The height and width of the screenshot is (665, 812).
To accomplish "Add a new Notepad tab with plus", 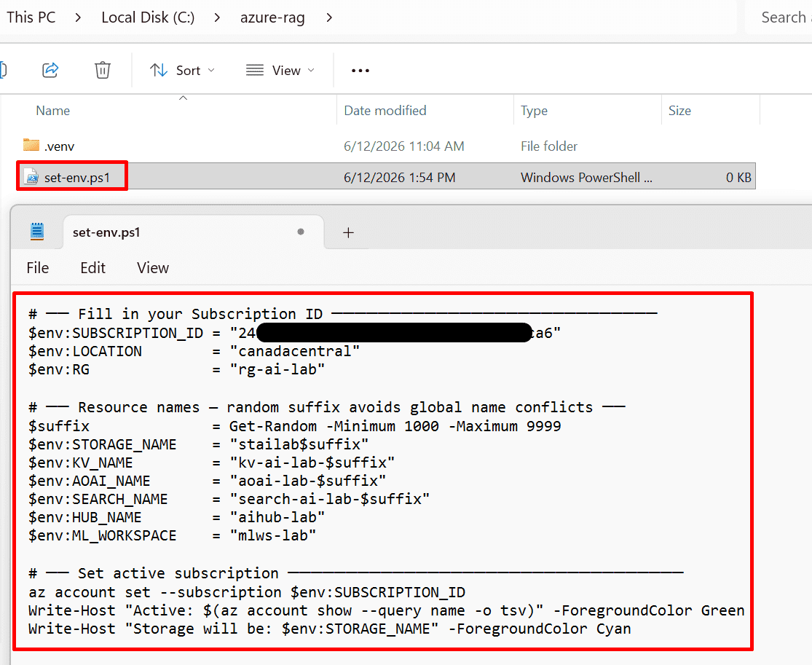I will (x=349, y=232).
